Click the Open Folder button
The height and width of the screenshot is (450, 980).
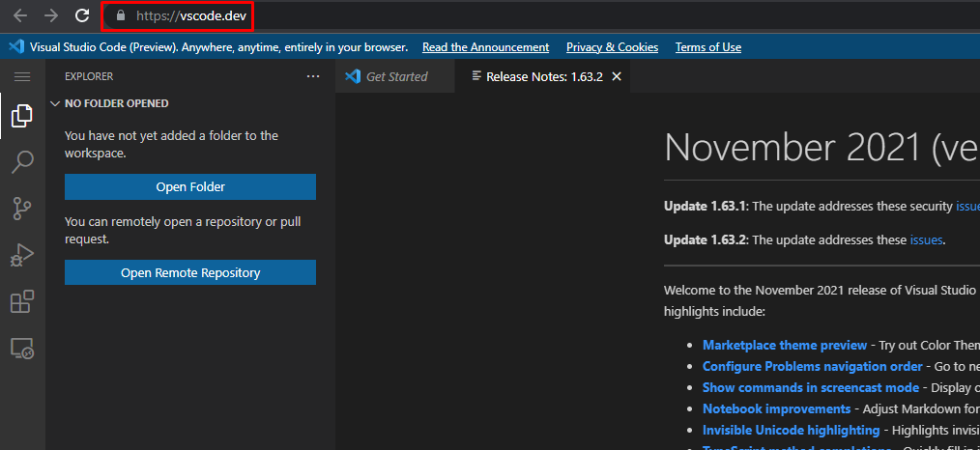(190, 187)
